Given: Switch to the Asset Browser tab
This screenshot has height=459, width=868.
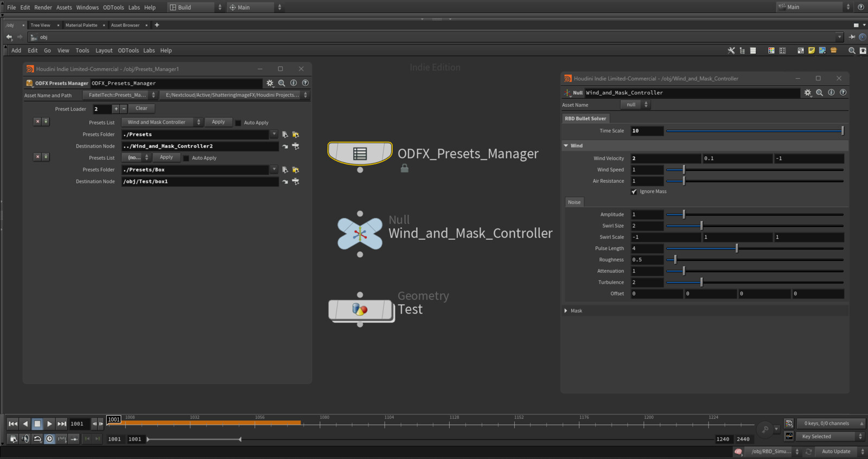Looking at the screenshot, I should tap(125, 25).
